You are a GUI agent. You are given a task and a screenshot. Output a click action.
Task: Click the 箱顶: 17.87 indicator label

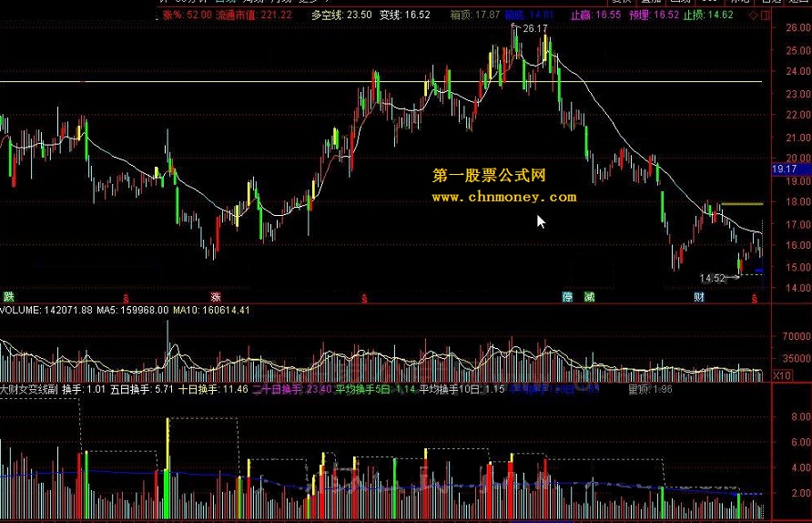475,15
